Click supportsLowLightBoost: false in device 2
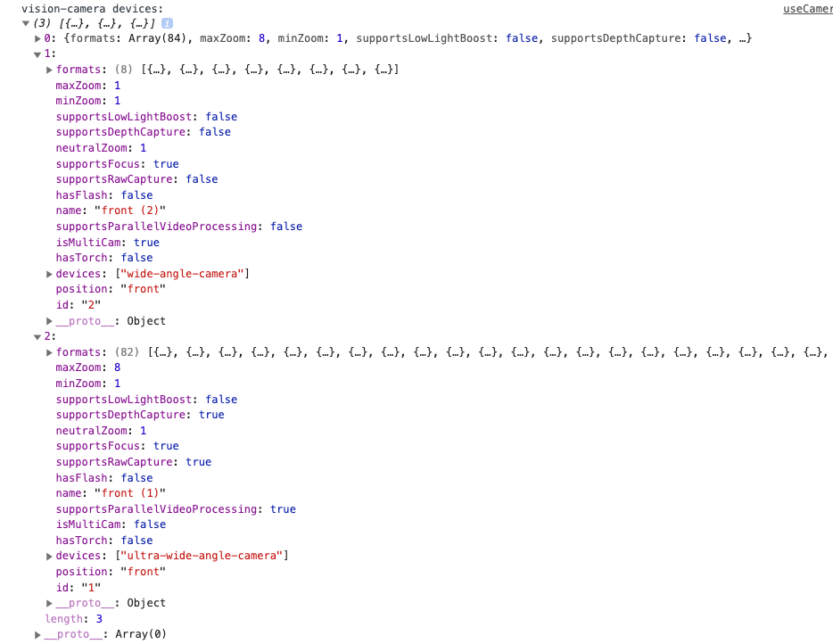The image size is (833, 644). click(146, 399)
